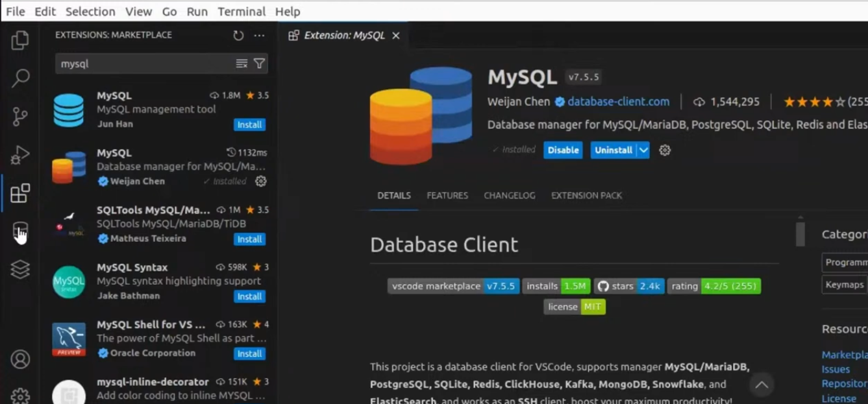Select MySQL by Jun Han list item
This screenshot has height=404, width=868.
(x=158, y=110)
